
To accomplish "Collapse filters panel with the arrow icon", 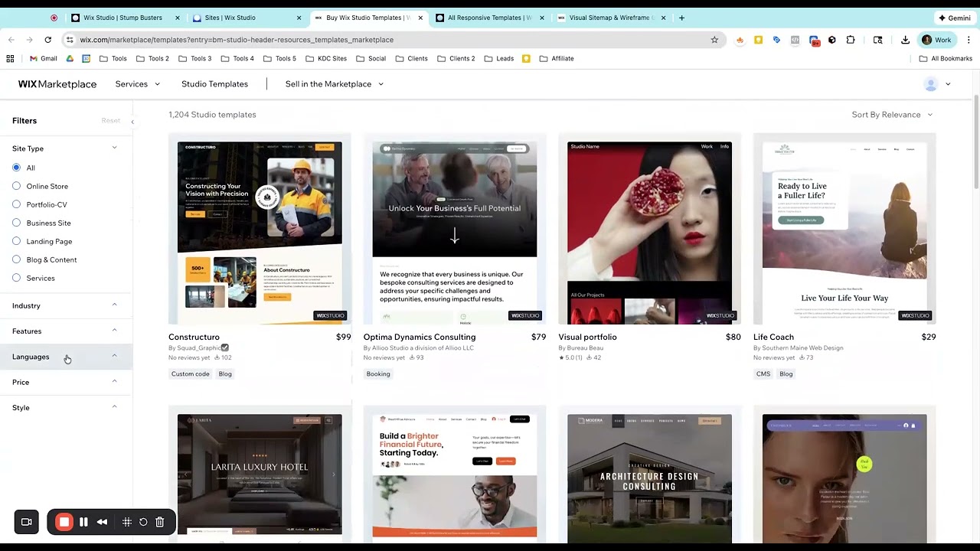I will click(x=132, y=122).
